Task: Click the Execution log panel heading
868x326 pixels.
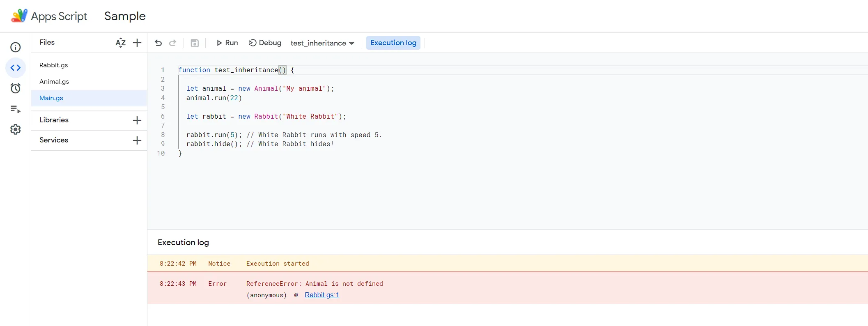Action: click(183, 242)
